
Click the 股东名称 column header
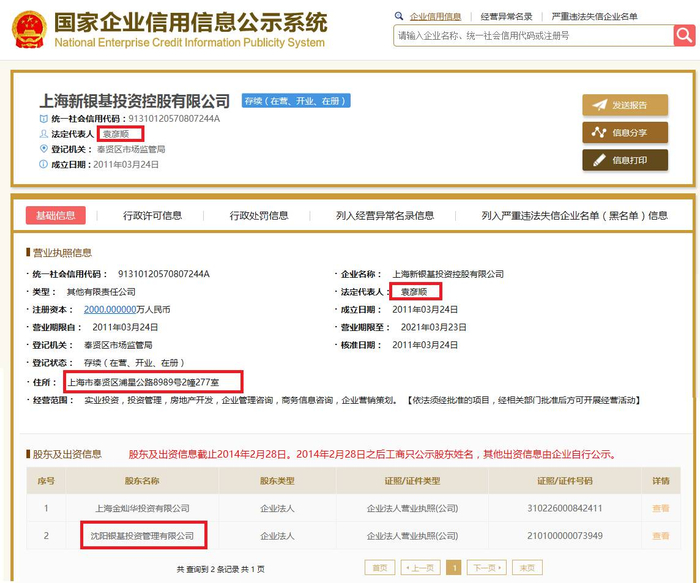pos(142,481)
